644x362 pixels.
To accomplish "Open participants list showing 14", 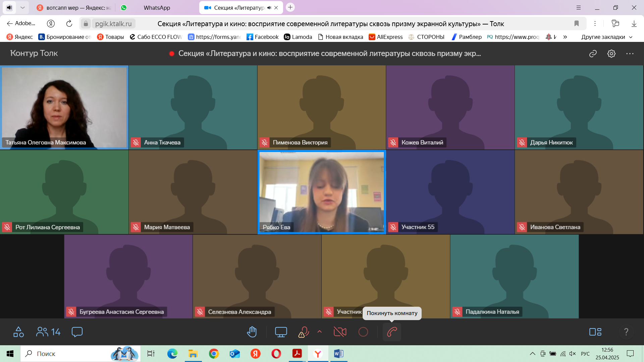I will (48, 332).
